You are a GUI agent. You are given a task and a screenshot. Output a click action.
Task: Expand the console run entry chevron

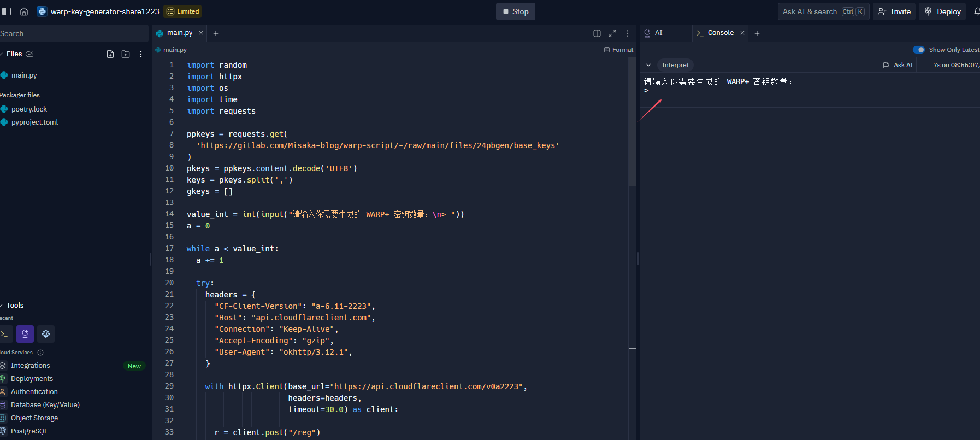(648, 65)
